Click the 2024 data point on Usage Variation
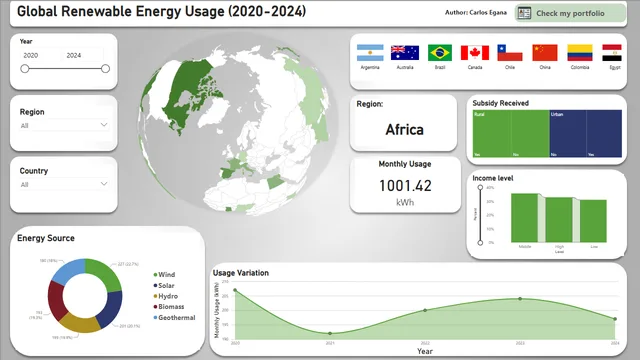Screen dimensions: 640x360 point(615,319)
